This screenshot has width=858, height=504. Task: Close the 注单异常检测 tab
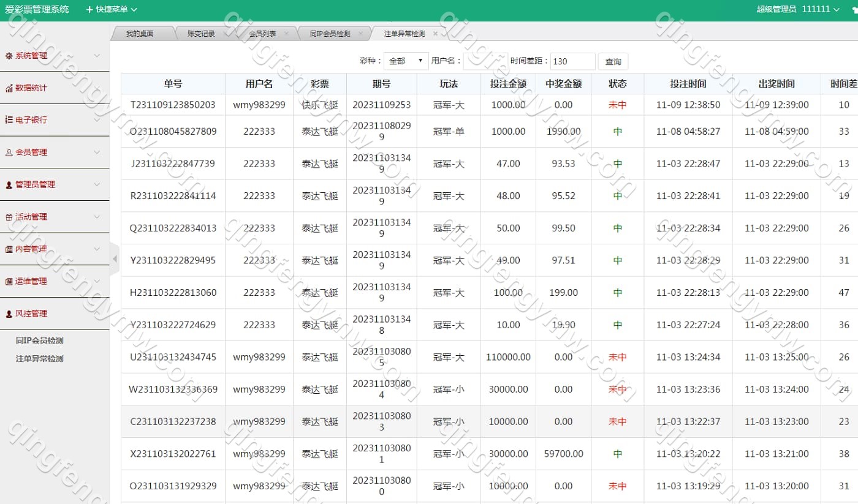click(435, 34)
